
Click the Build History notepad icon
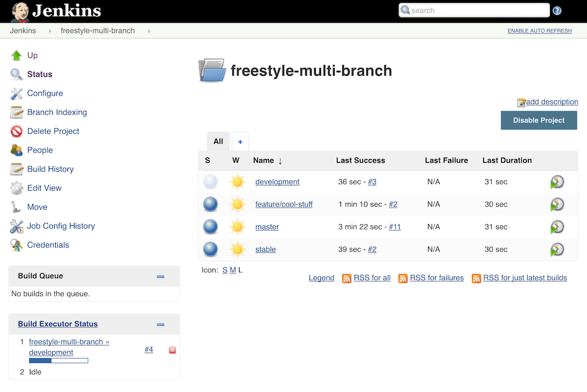tap(16, 169)
